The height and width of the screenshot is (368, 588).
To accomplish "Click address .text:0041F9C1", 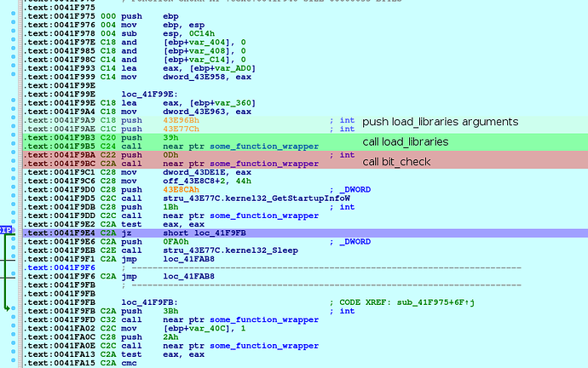I will [x=60, y=172].
